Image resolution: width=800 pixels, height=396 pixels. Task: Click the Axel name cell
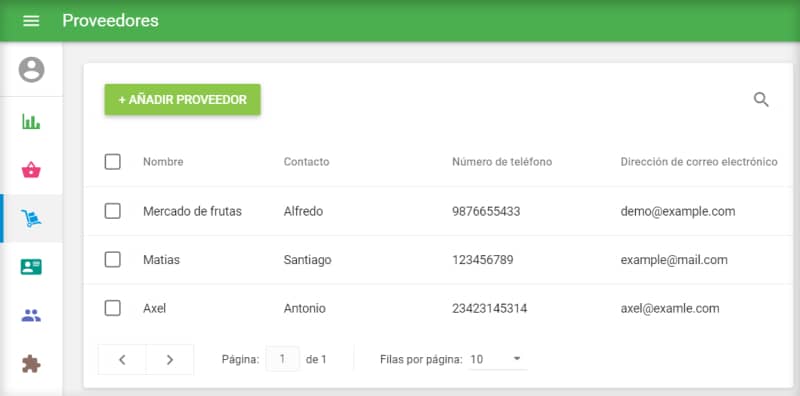(155, 308)
